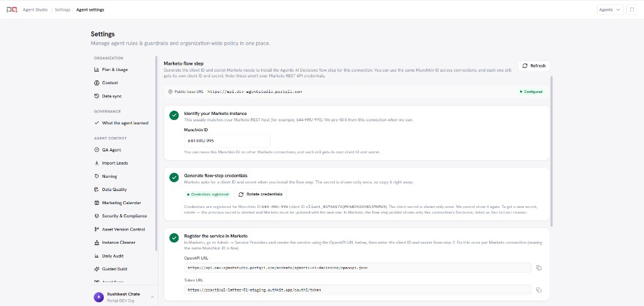Click the Instance Cleaner icon
Image resolution: width=644 pixels, height=306 pixels.
click(x=96, y=243)
